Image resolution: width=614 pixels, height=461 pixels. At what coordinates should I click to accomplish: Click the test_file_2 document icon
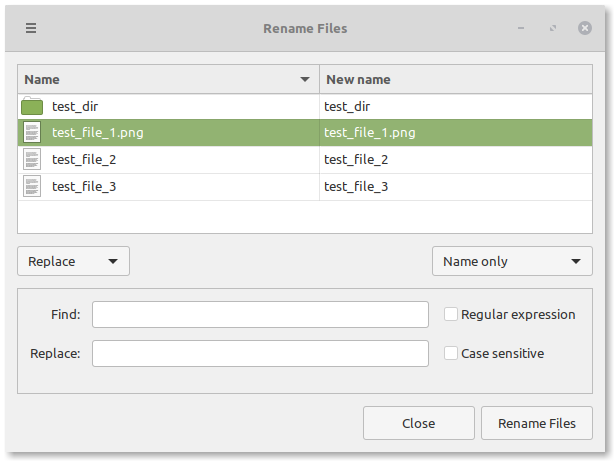click(32, 159)
